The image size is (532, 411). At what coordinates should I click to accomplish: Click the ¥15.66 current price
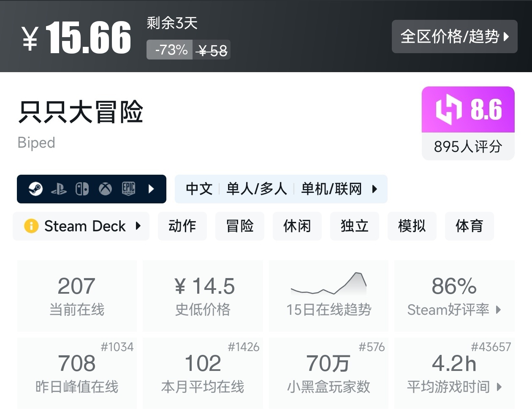[76, 38]
